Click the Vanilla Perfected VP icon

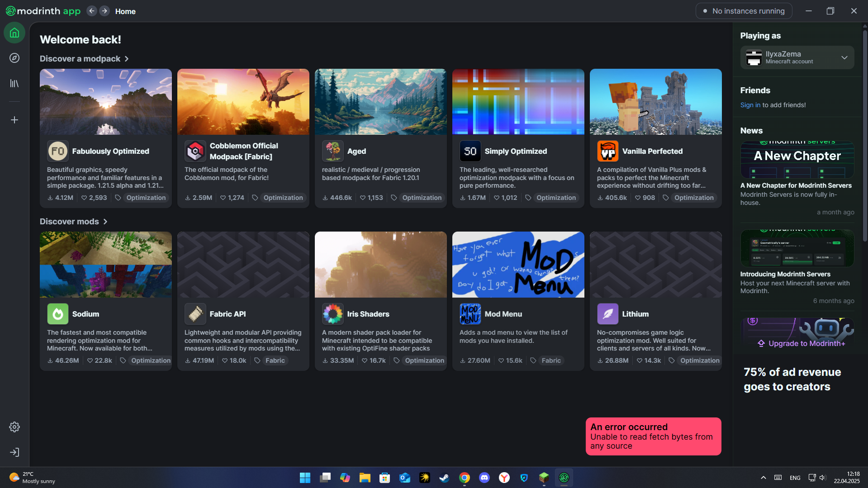click(x=608, y=151)
